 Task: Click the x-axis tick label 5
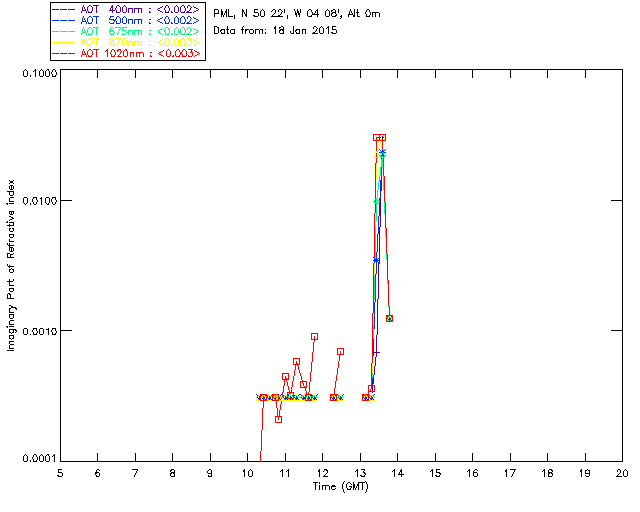(60, 473)
